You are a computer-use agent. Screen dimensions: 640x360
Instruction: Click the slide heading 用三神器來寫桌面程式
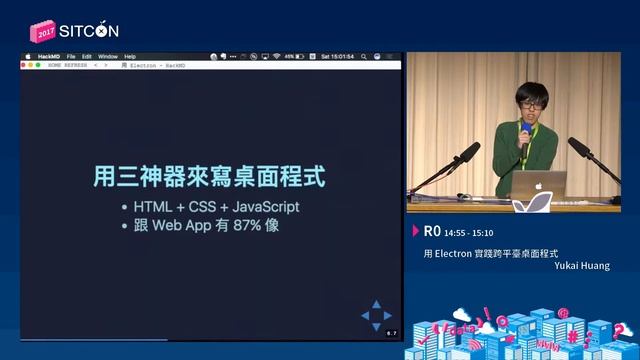click(x=209, y=176)
